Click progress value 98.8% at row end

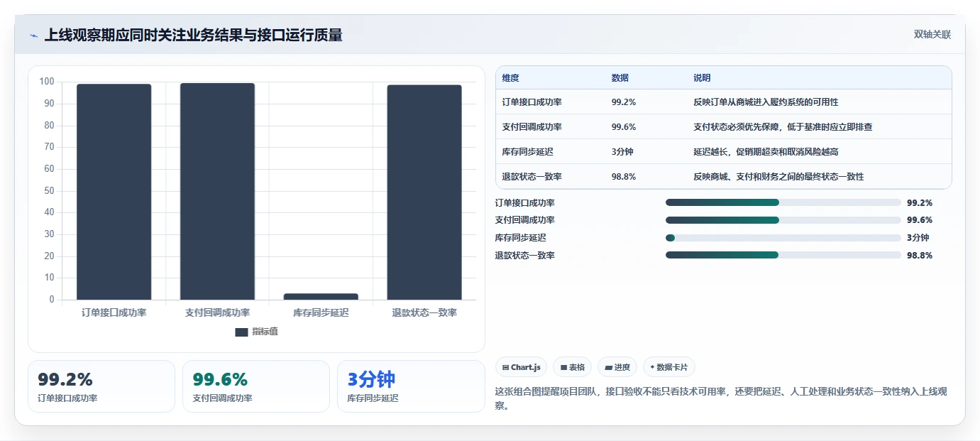click(920, 255)
